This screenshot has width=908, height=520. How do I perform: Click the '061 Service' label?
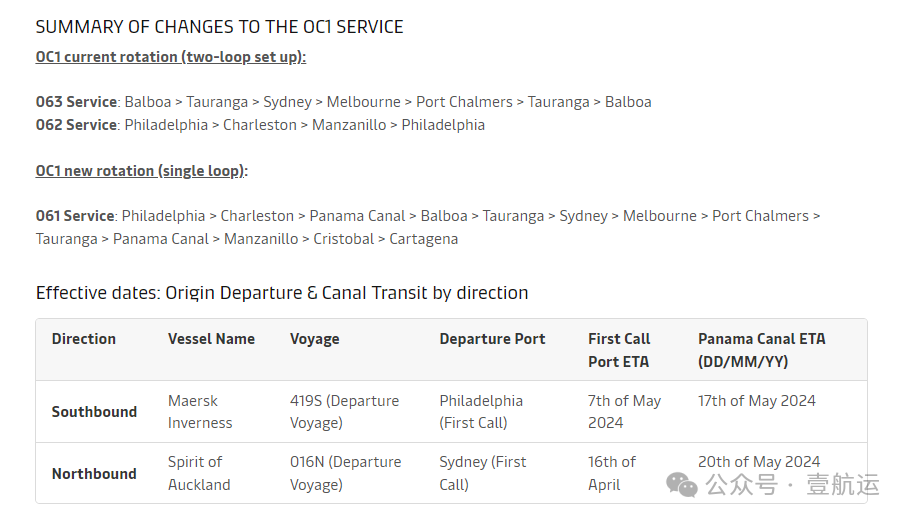pos(75,216)
